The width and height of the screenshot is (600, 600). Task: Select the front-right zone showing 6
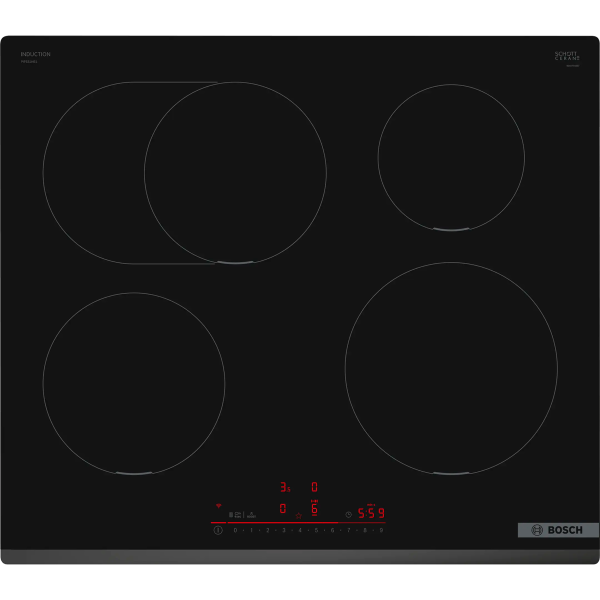314,509
